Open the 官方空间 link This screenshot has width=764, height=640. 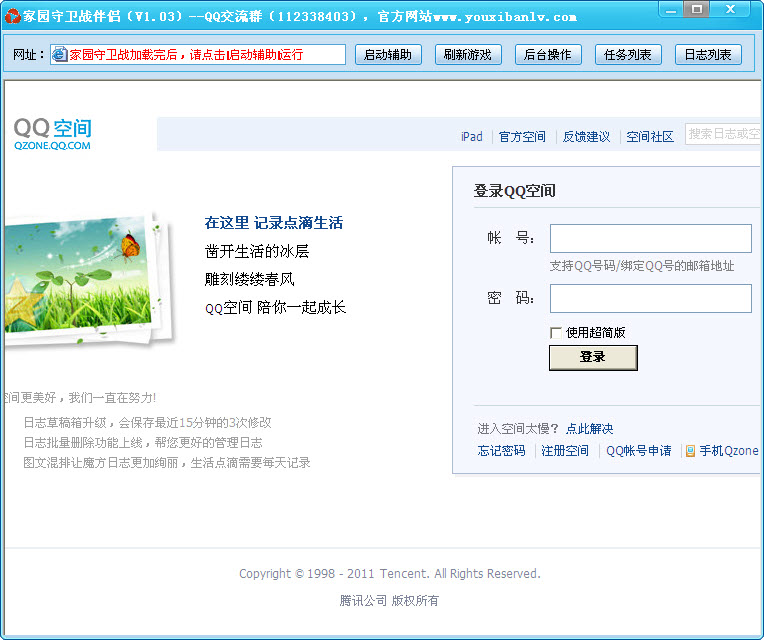pos(522,137)
